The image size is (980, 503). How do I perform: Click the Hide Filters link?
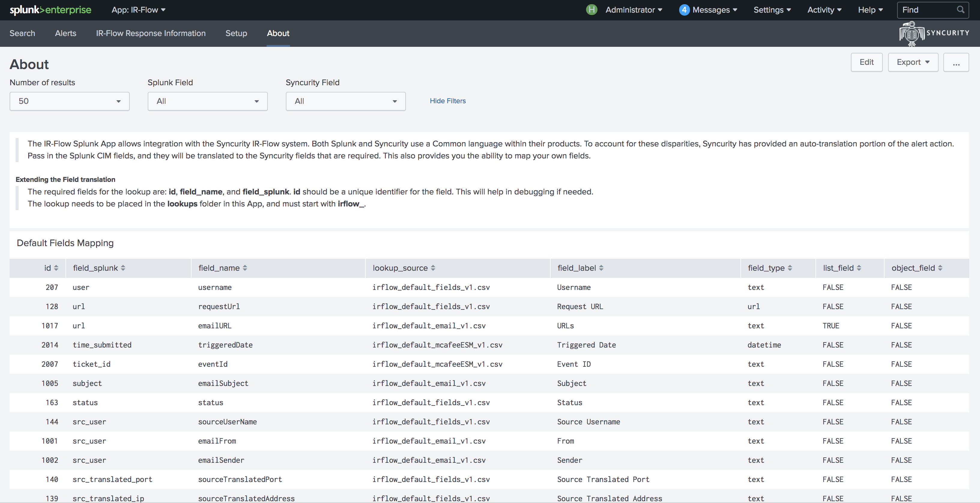coord(447,101)
